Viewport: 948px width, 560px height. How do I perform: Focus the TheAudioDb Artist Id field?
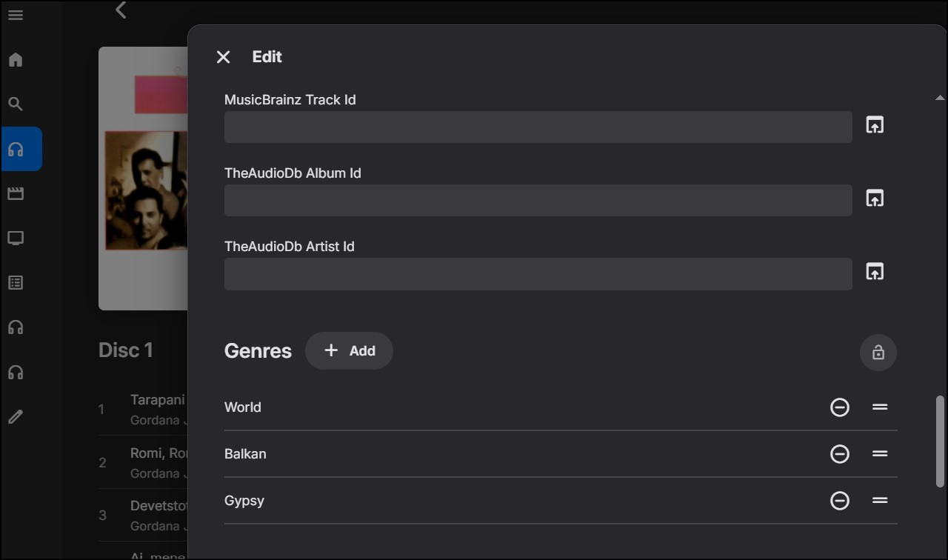coord(538,274)
